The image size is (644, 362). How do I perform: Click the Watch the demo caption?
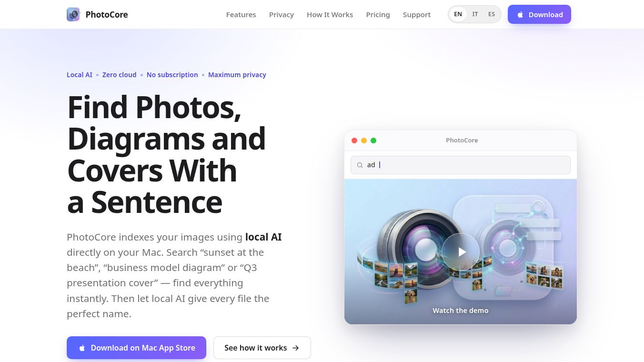pyautogui.click(x=461, y=311)
